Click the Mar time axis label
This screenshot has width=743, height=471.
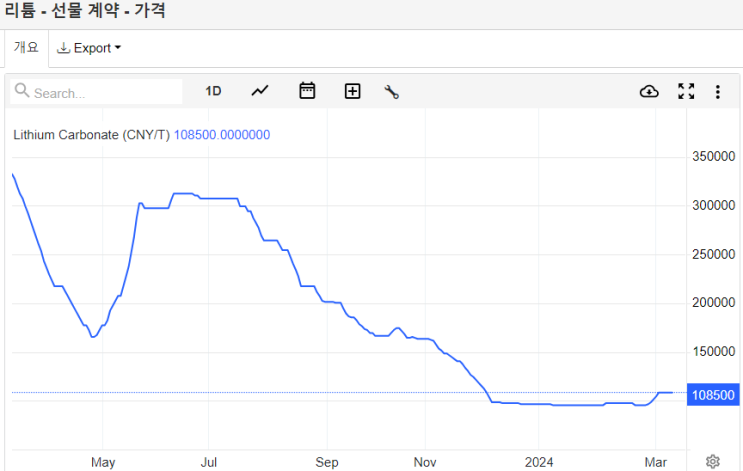pos(656,462)
